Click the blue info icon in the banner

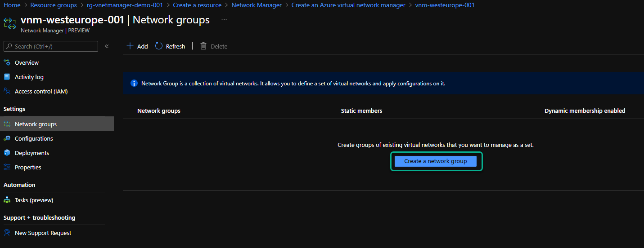point(134,84)
